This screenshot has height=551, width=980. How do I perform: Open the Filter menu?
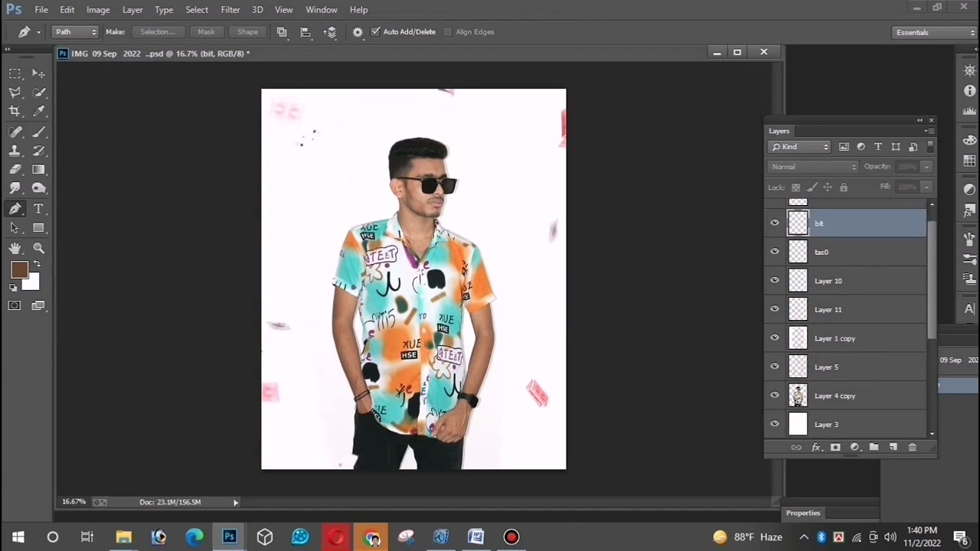[230, 10]
